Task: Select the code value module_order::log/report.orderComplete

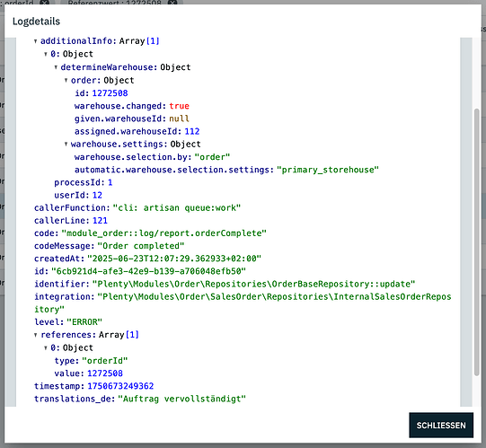Action: [x=164, y=233]
